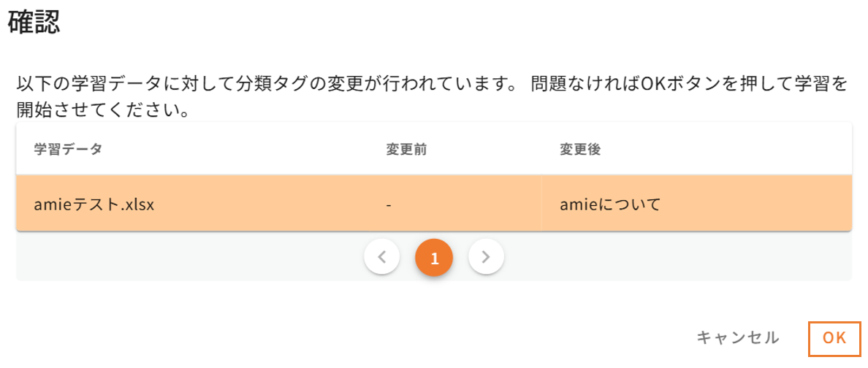868x368 pixels.
Task: Click 開始させてください on the second description line
Action: [x=102, y=112]
